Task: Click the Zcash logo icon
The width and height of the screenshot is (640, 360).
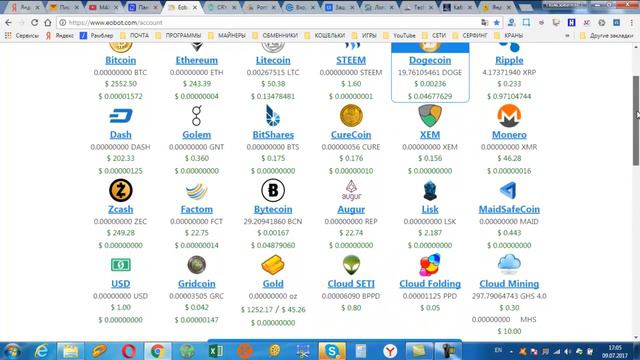Action: (121, 191)
